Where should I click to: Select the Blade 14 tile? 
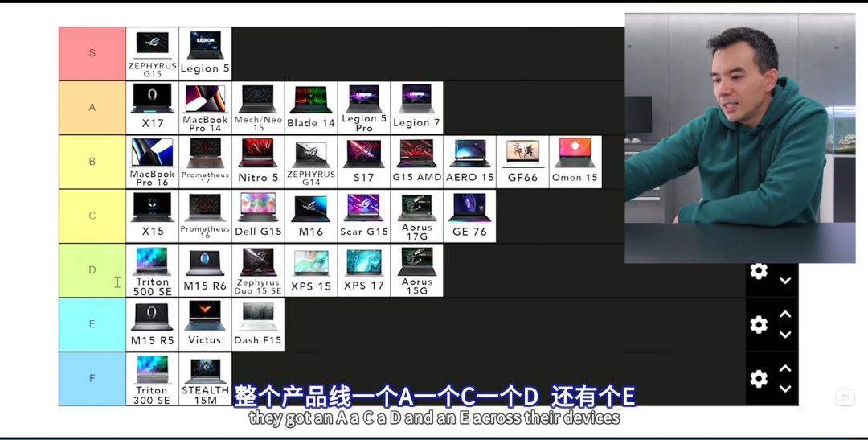pyautogui.click(x=310, y=108)
